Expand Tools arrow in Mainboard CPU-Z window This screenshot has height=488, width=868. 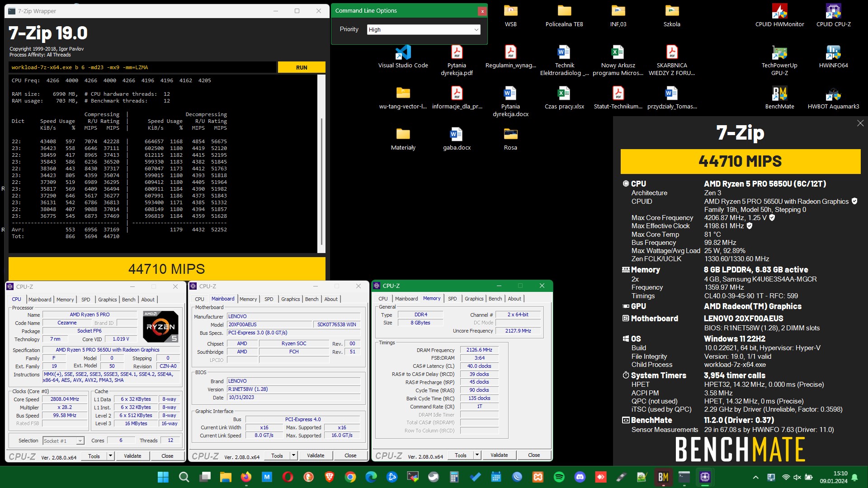click(x=294, y=455)
